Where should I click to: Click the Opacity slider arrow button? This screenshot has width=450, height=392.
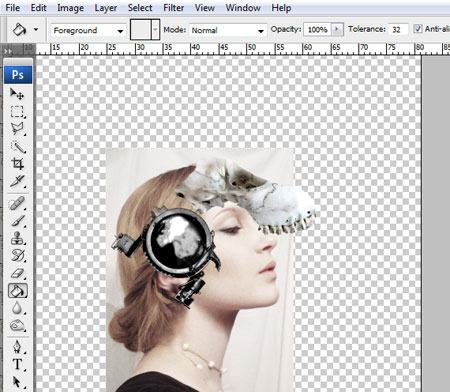(337, 29)
